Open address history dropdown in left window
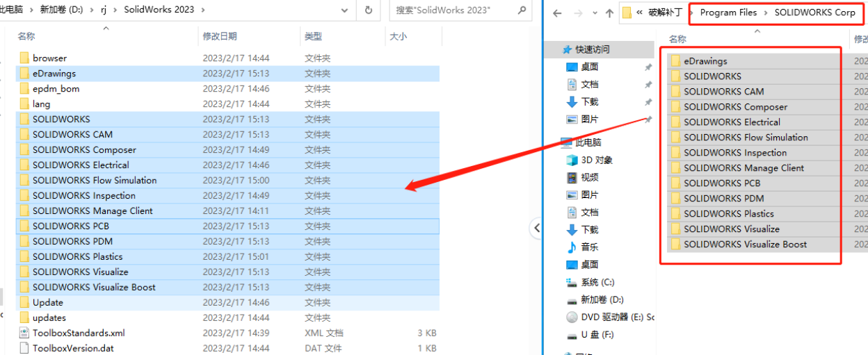Screen dimensions: 868x355 [344, 10]
